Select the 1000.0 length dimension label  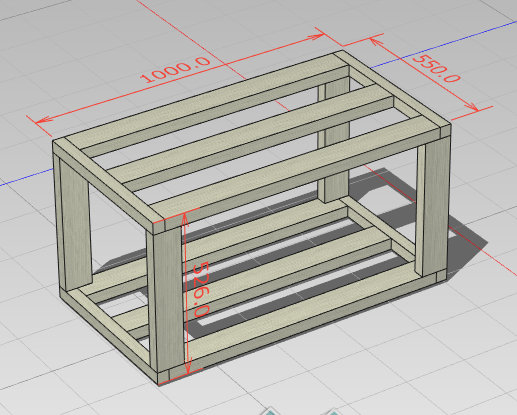[x=176, y=69]
